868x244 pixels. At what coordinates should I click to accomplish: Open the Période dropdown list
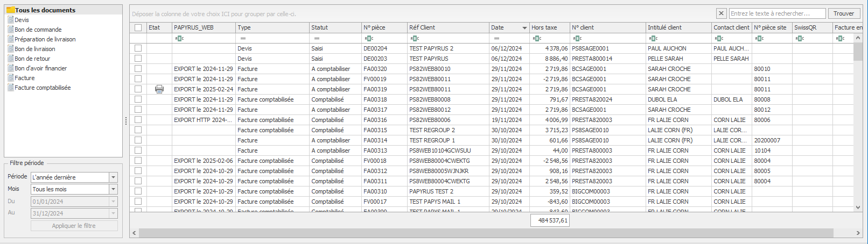coord(113,177)
